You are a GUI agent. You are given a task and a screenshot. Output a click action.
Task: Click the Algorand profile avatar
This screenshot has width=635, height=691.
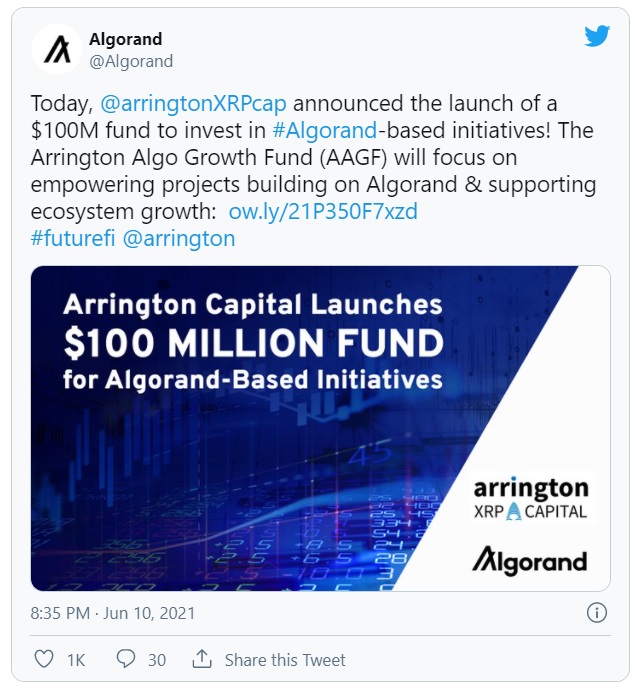57,49
